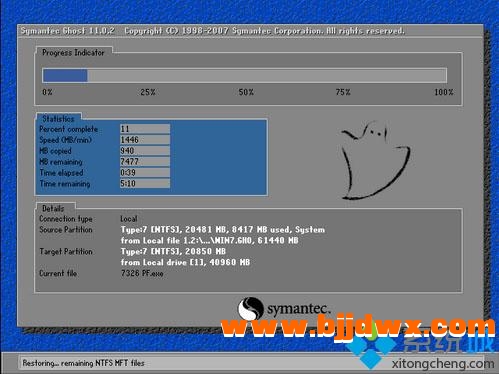
Task: Click the Time elapsed value field
Action: (145, 173)
